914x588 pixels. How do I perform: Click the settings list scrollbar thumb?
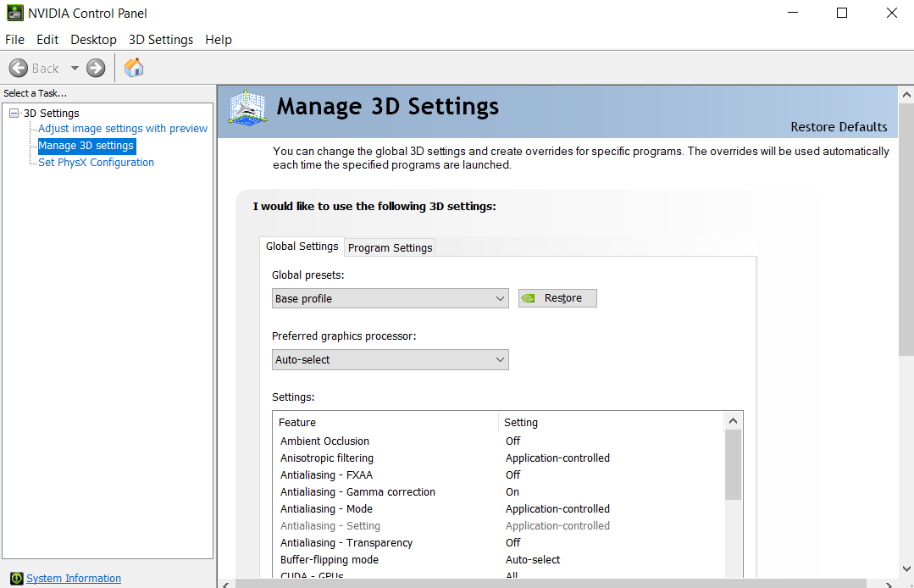coord(734,465)
